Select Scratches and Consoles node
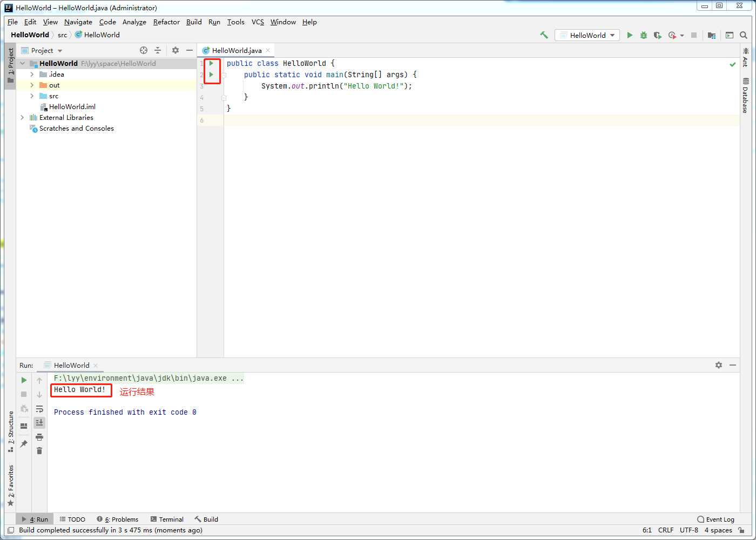The image size is (756, 540). click(x=76, y=128)
